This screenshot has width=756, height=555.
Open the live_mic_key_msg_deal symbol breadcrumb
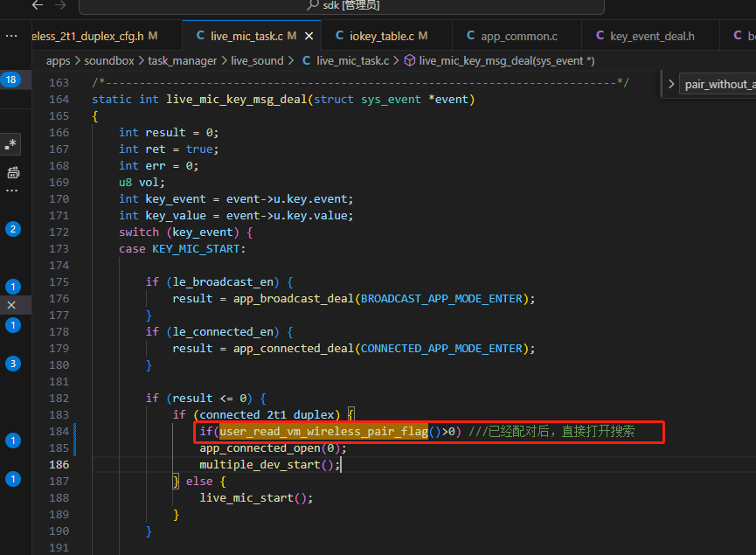pos(500,61)
